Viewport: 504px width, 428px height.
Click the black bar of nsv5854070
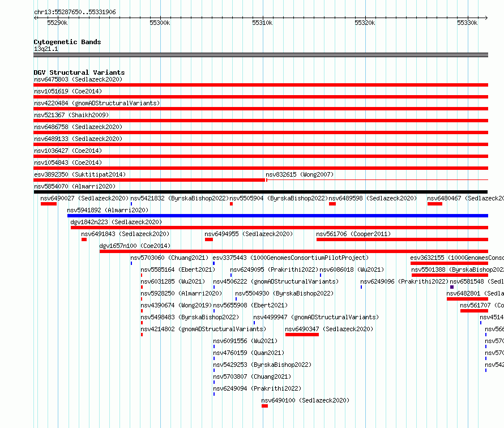(x=260, y=192)
